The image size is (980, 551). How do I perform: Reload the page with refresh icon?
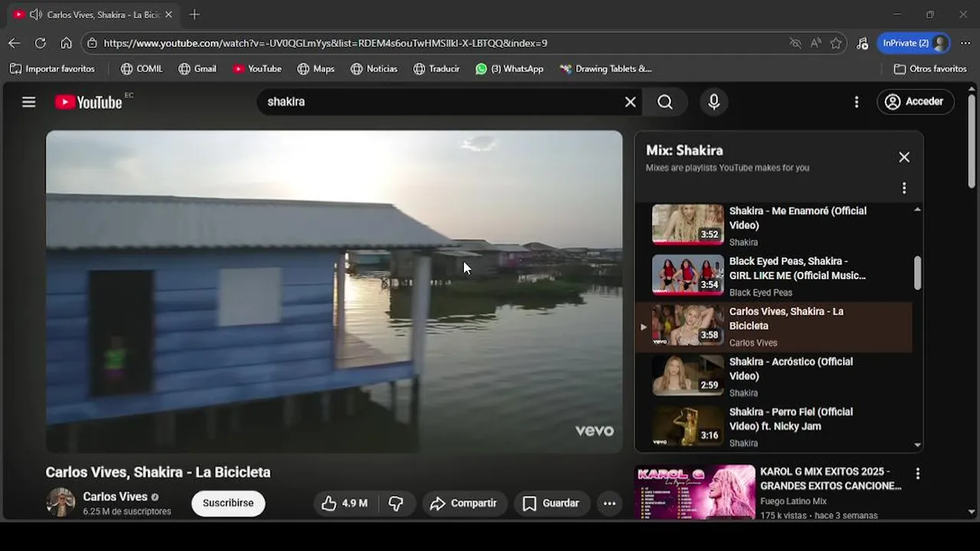[x=41, y=43]
